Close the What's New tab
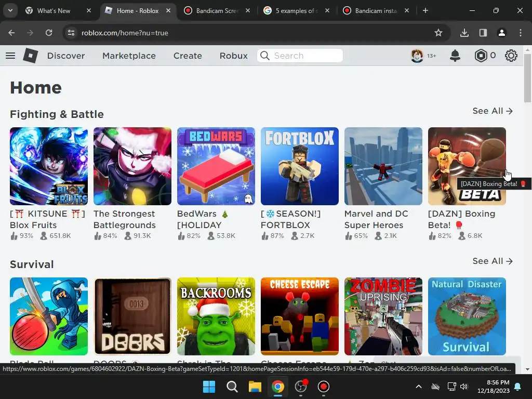This screenshot has width=532, height=399. tap(88, 10)
